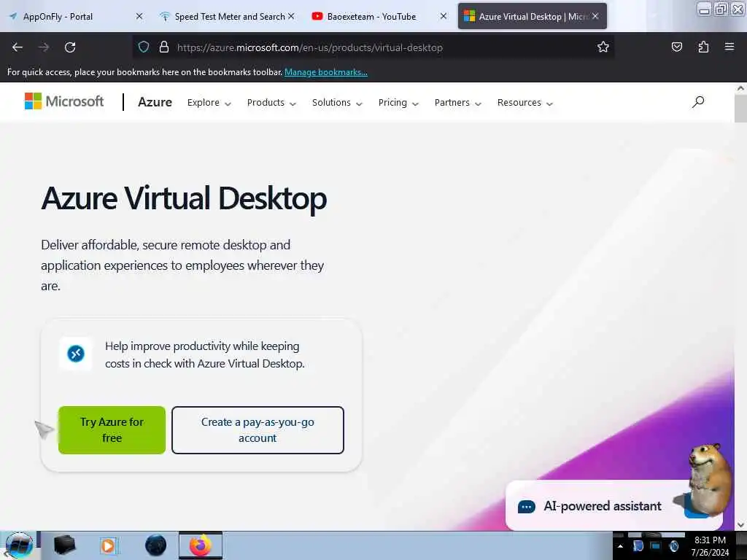Screen dimensions: 747x560
Task: Click the page vertical scrollbar thumb
Action: tap(740, 109)
